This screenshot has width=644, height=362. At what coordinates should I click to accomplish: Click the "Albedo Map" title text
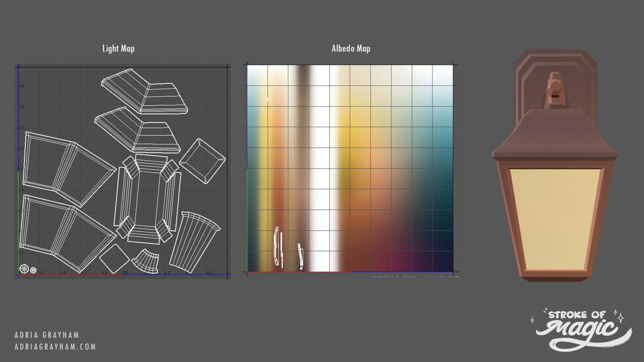[351, 49]
